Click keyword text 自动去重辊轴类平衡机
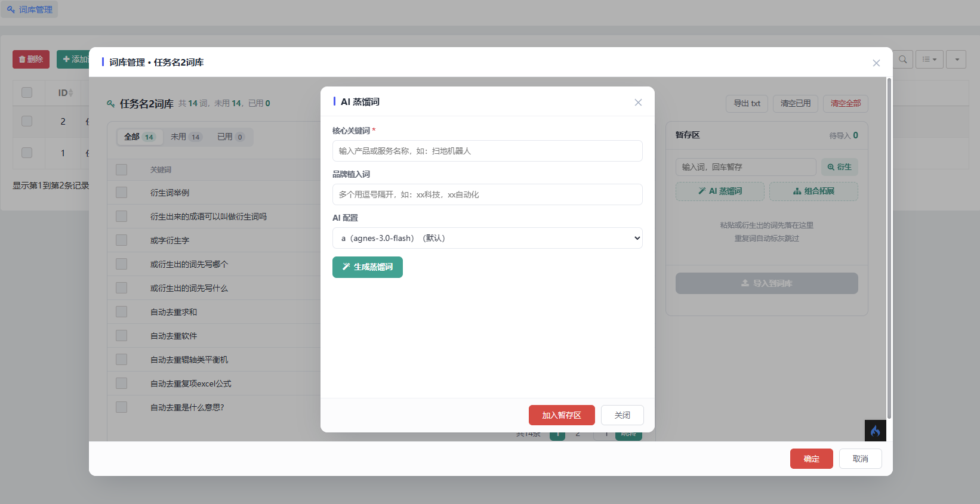This screenshot has width=980, height=504. [189, 360]
